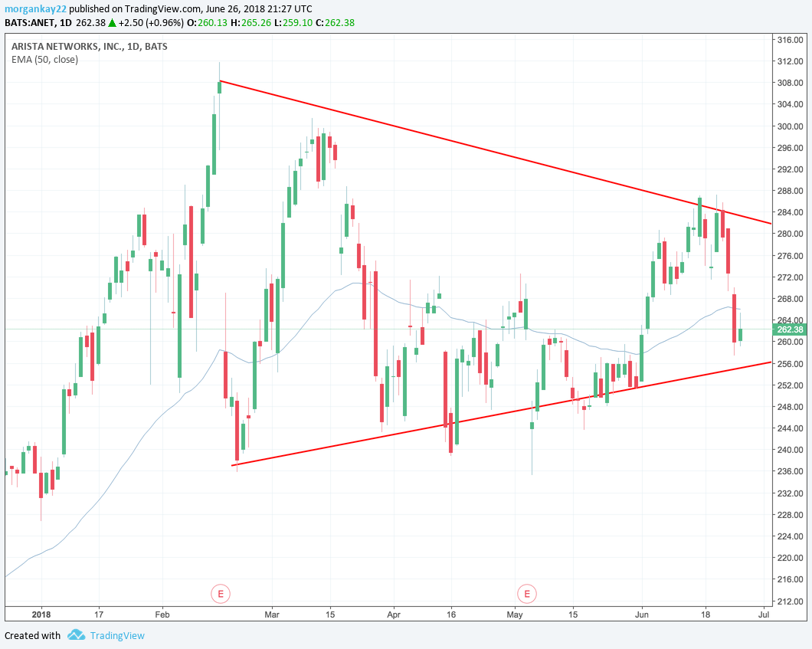Screen dimensions: 812x649
Task: Open the morgankay22 author link
Action: [x=36, y=8]
